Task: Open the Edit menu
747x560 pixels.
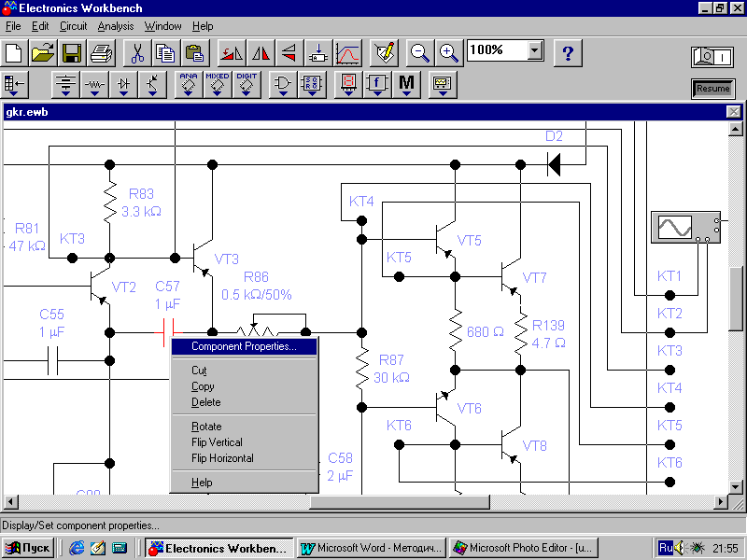Action: pyautogui.click(x=40, y=26)
